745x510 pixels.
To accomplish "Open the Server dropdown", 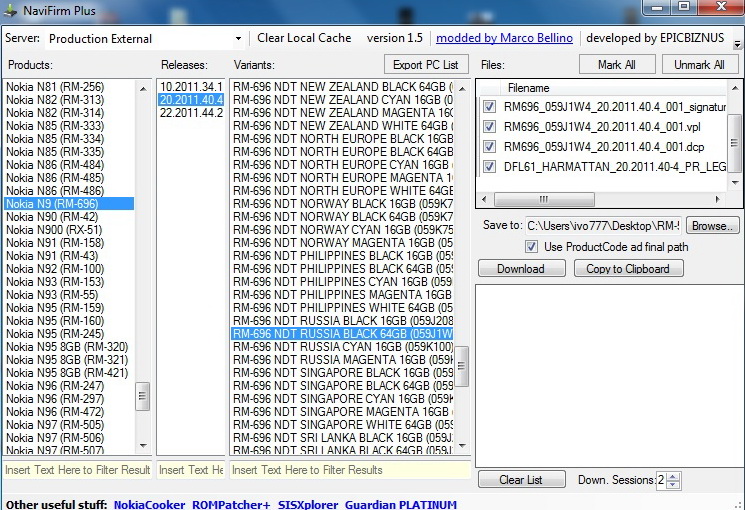I will tap(239, 39).
